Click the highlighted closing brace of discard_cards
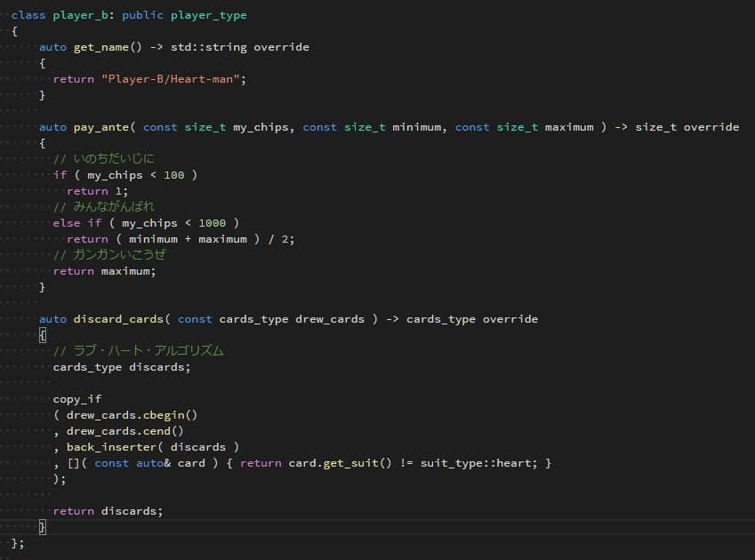 43,527
